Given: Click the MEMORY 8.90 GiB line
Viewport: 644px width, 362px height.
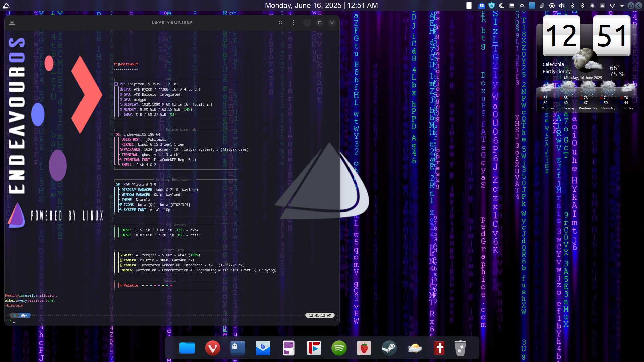Looking at the screenshot, I should pos(156,109).
